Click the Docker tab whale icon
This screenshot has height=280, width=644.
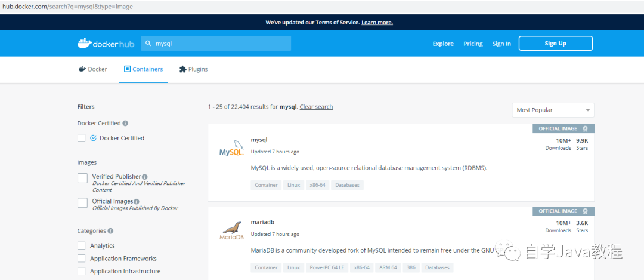click(82, 69)
